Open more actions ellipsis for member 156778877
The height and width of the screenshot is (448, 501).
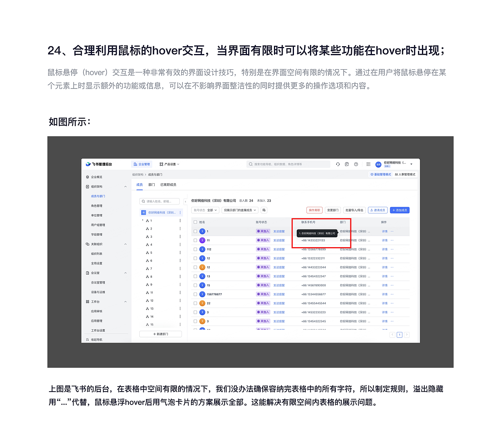(392, 294)
